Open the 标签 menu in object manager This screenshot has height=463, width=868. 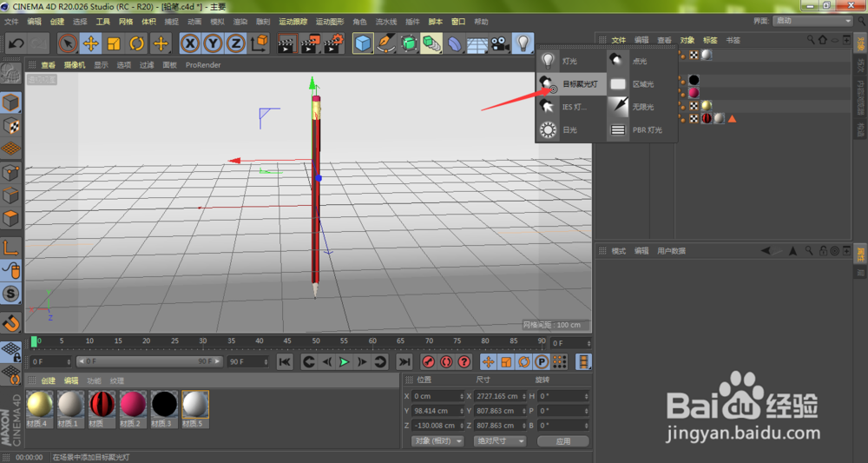(x=710, y=40)
